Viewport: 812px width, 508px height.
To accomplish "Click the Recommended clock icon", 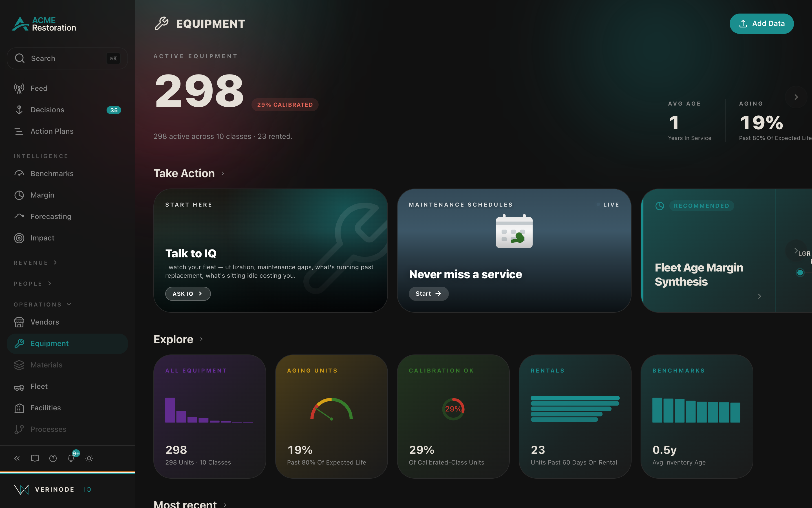I will 660,206.
